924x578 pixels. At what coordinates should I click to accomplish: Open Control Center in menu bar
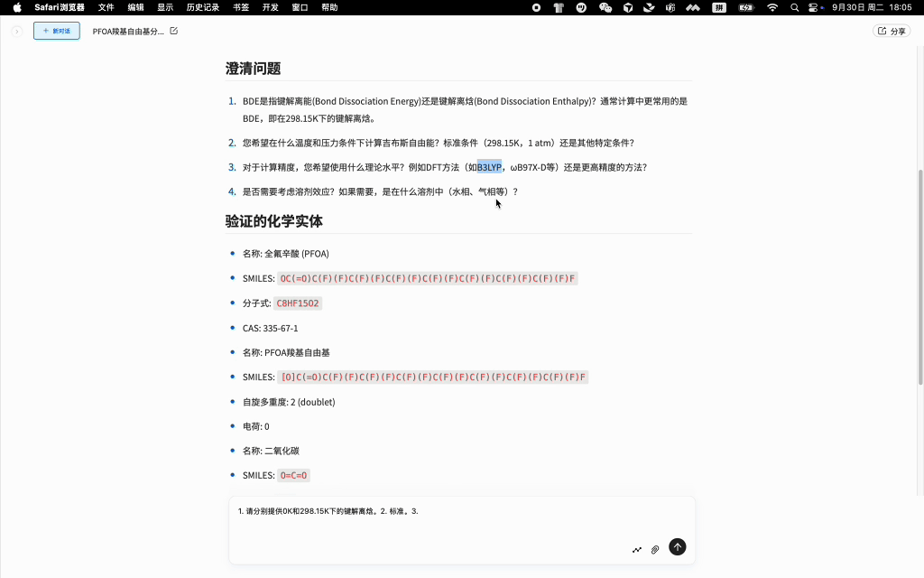point(815,7)
